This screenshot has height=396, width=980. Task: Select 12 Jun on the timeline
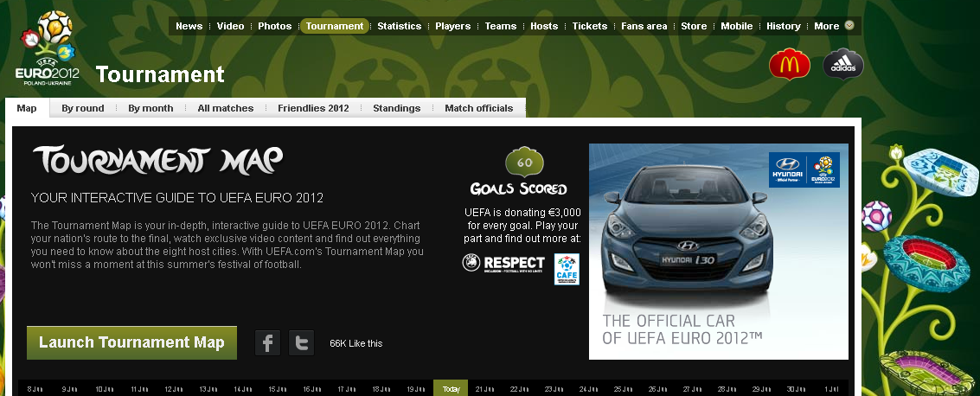click(174, 389)
